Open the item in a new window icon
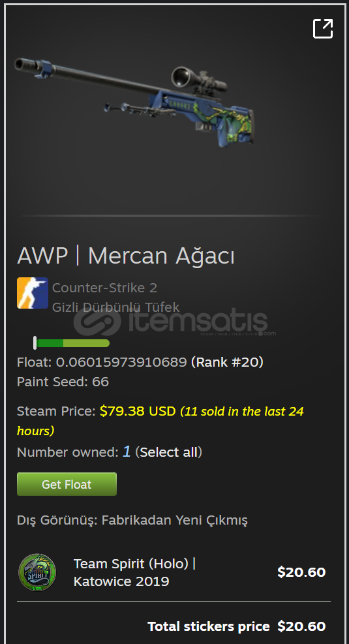349x644 pixels. point(323,29)
